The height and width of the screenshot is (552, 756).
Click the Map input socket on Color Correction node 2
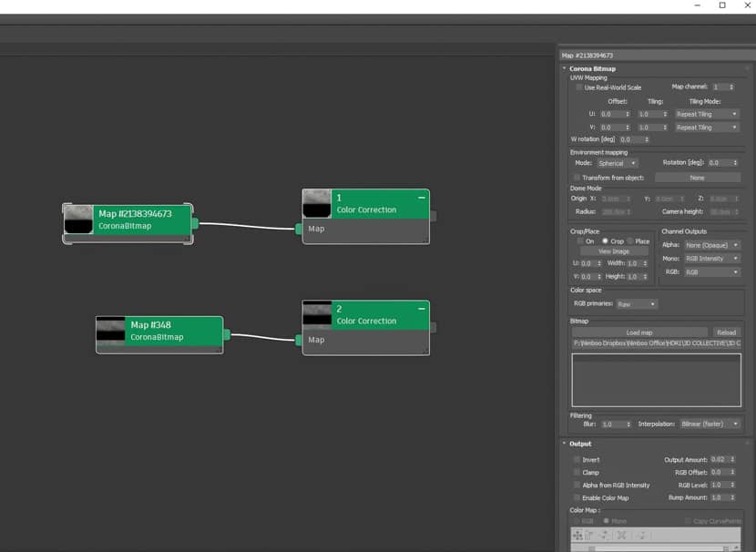(299, 340)
